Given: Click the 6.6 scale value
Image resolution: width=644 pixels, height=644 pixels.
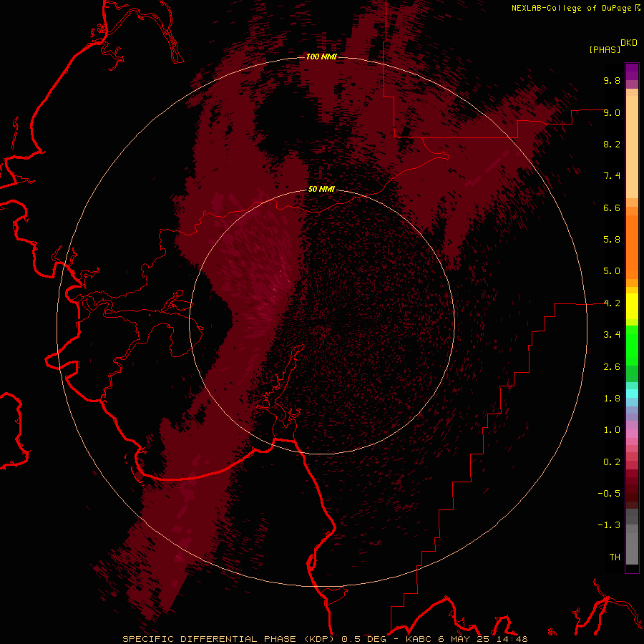Looking at the screenshot, I should click(612, 208).
